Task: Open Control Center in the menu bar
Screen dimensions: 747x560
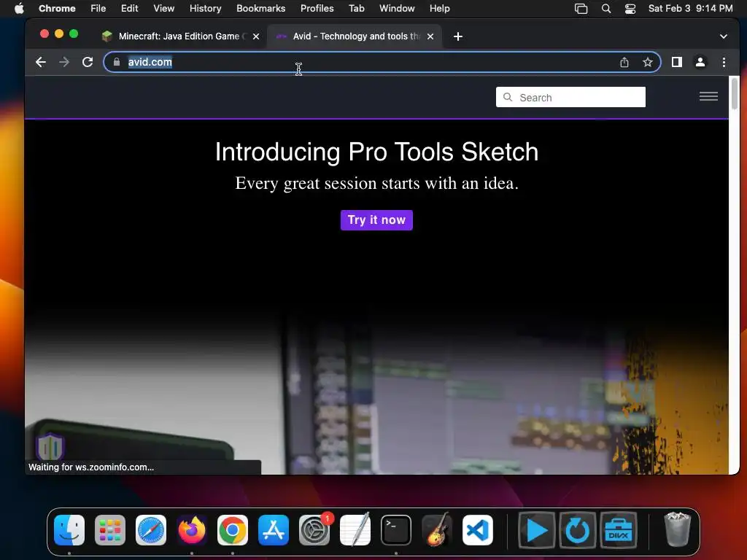Action: [x=630, y=9]
